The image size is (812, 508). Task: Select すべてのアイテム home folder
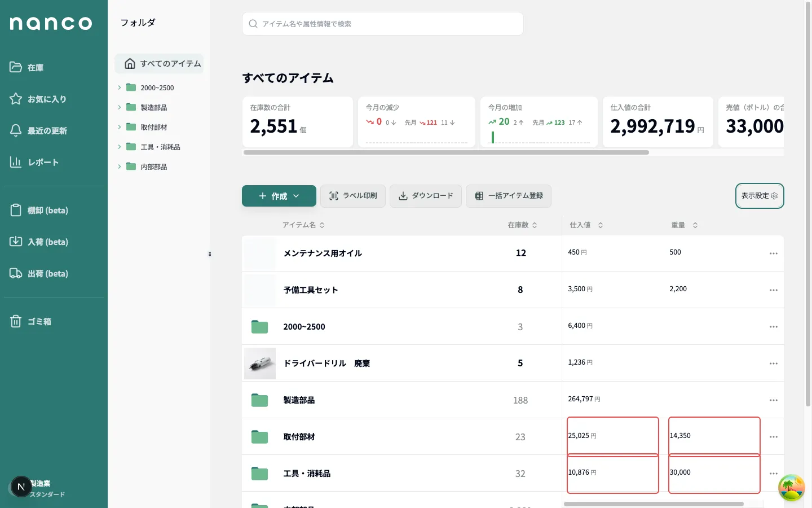coord(159,64)
